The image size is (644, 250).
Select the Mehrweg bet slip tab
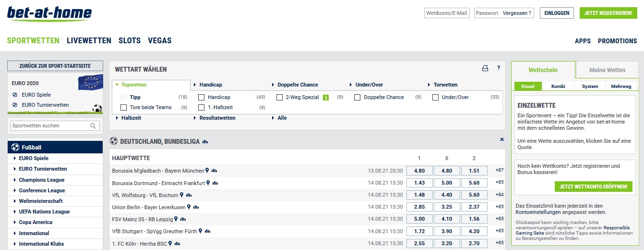coord(621,87)
